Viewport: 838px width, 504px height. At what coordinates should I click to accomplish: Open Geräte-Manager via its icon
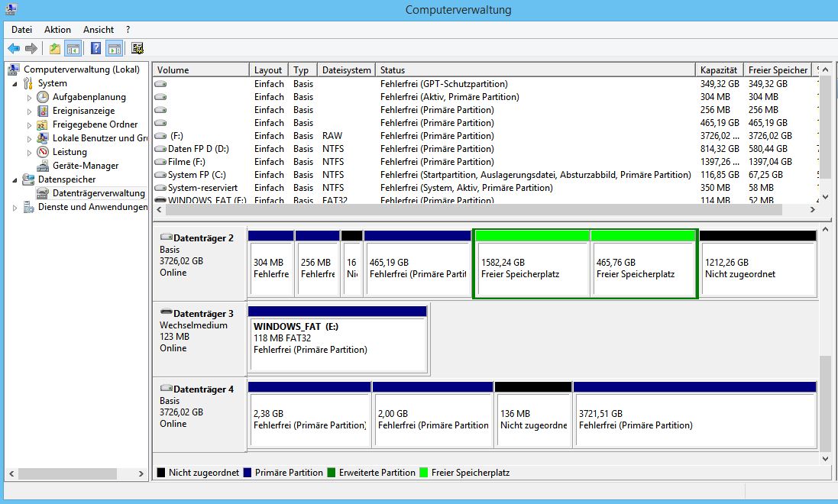[43, 166]
